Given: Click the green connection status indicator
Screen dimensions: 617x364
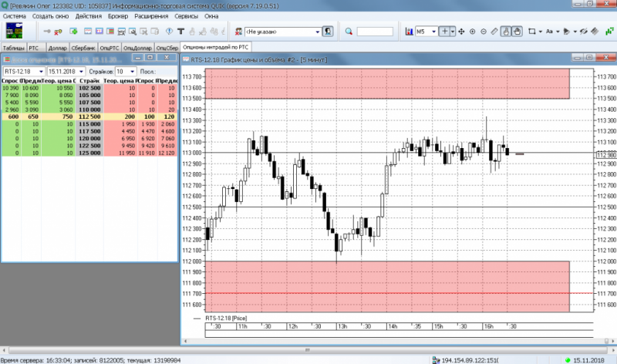Looking at the screenshot, I should pyautogui.click(x=568, y=360).
